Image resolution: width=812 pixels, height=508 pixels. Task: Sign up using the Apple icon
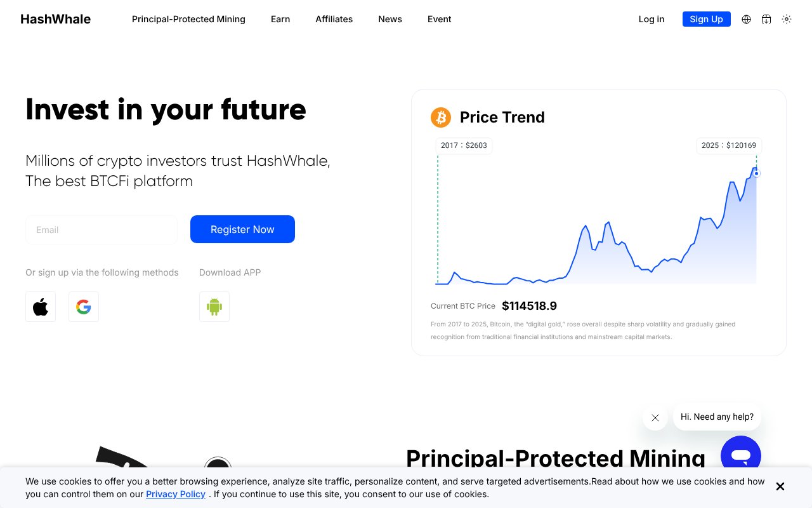(x=40, y=307)
